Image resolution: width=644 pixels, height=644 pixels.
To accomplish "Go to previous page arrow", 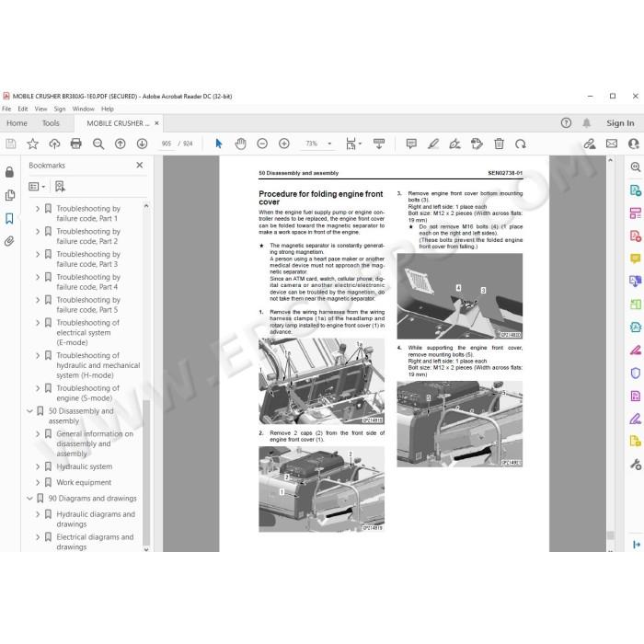I will pos(120,144).
